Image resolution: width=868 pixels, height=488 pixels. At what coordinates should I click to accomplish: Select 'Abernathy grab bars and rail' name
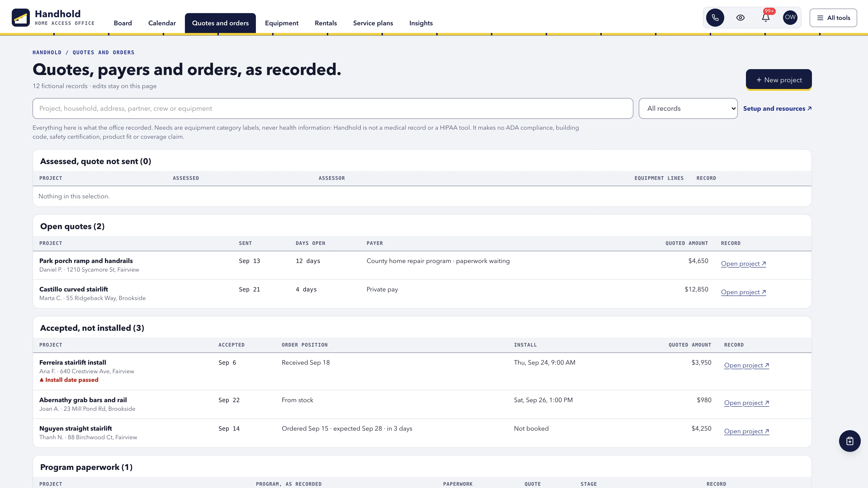tap(83, 400)
